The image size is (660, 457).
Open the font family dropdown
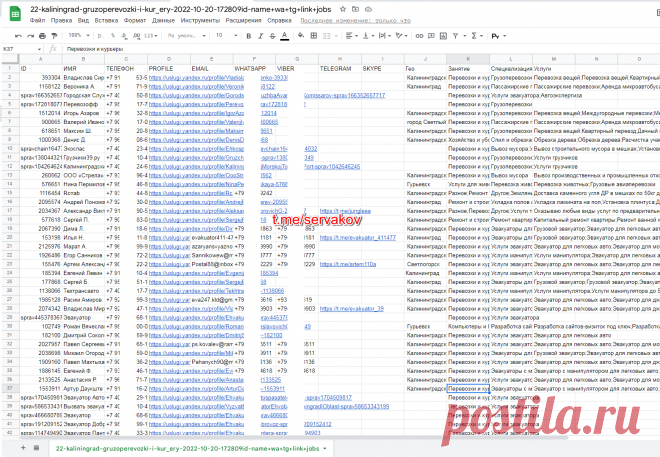pos(186,36)
